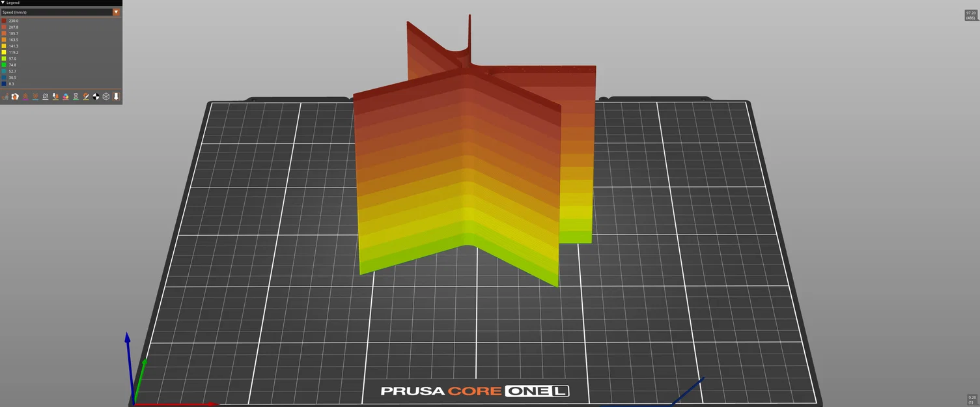Select the 163.5 speed value label
Screen dimensions: 980x407
[x=14, y=40]
